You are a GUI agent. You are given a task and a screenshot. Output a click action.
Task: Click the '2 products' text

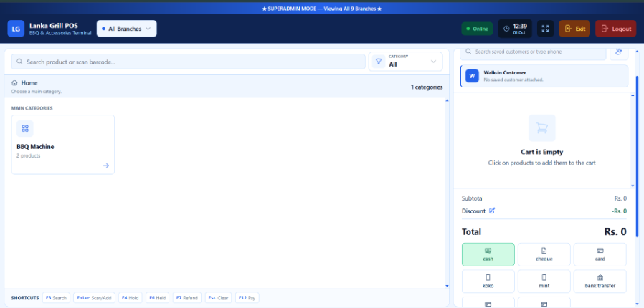pos(29,156)
